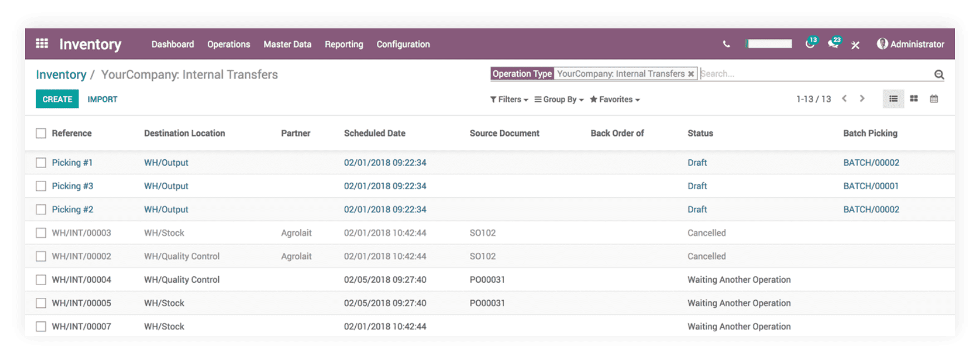Switch to list view
The height and width of the screenshot is (358, 980).
coord(893,99)
